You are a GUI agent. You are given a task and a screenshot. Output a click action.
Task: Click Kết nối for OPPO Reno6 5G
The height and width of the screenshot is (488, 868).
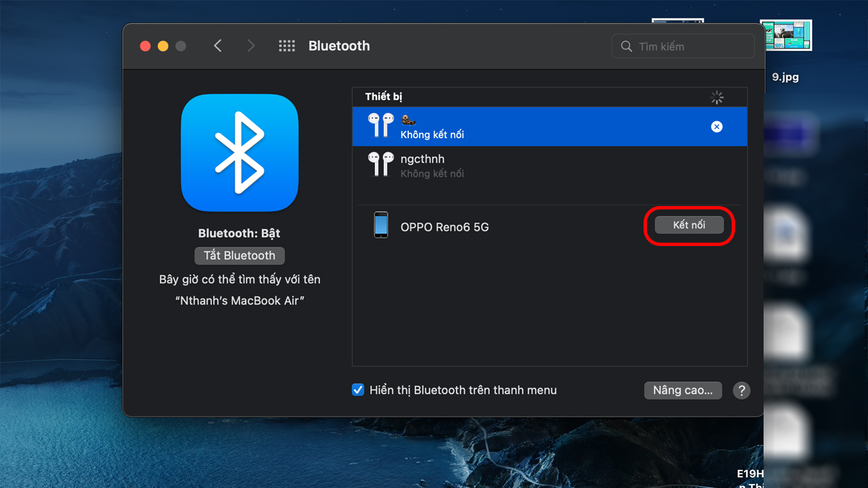click(689, 224)
